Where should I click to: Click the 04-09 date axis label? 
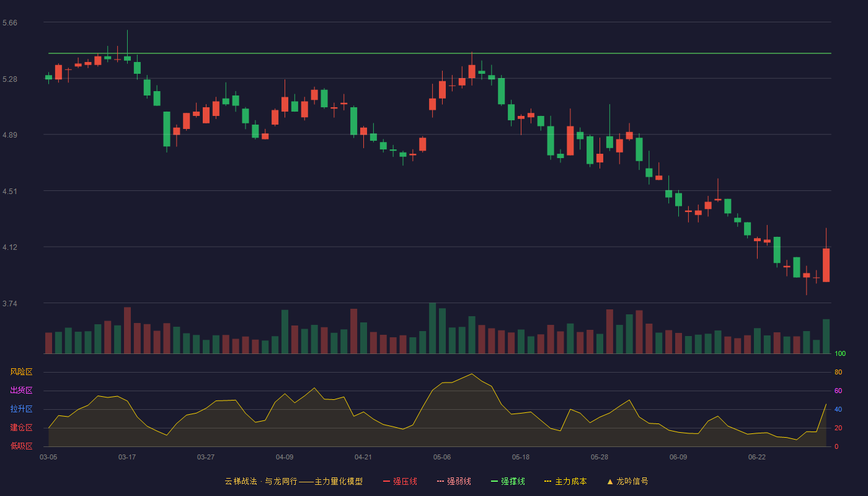pyautogui.click(x=285, y=457)
